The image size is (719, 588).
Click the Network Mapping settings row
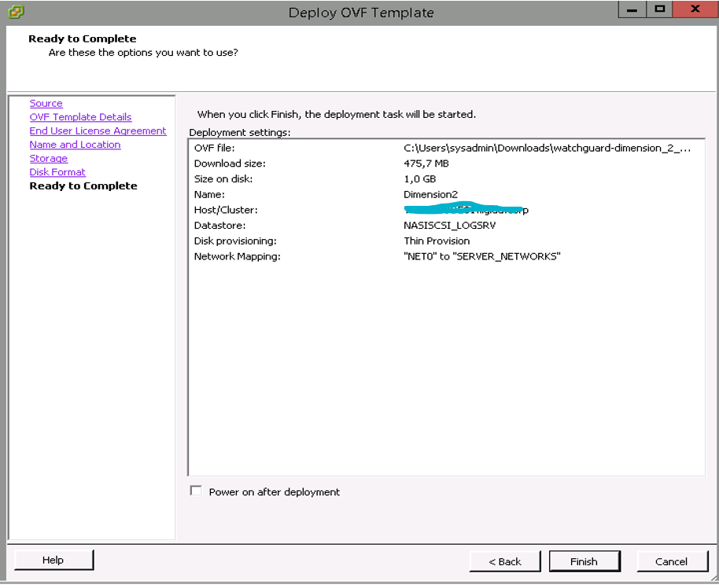441,256
